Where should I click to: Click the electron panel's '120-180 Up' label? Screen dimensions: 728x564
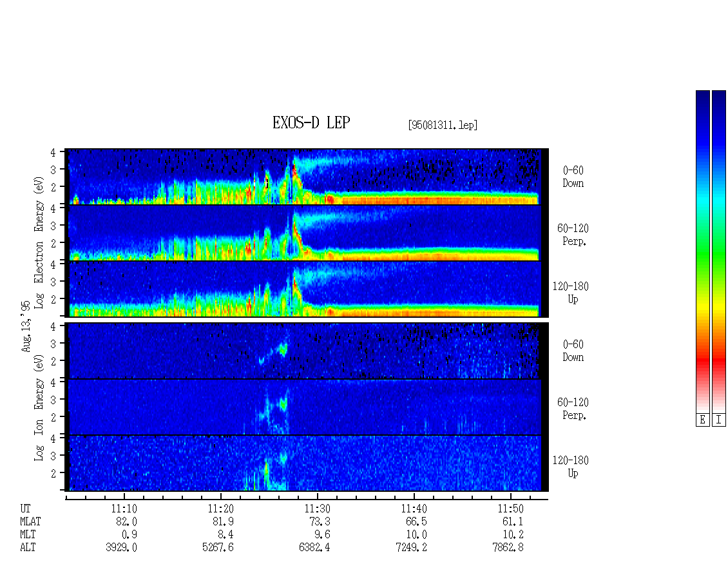click(x=571, y=293)
